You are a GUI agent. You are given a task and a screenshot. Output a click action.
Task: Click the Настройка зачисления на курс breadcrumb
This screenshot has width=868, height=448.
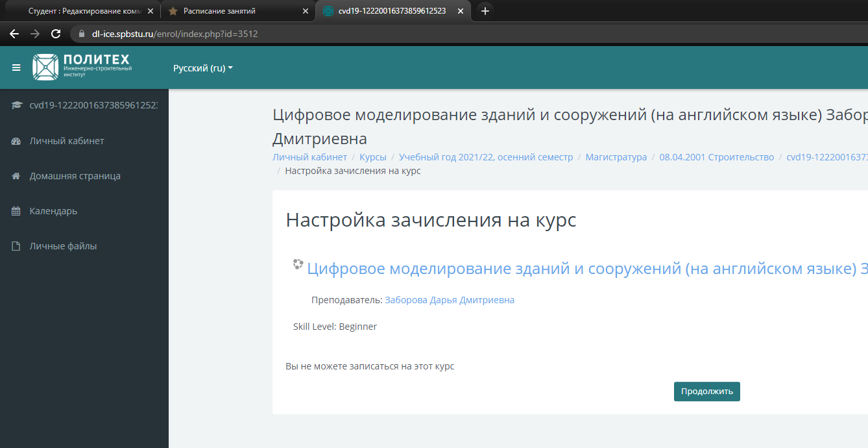point(353,171)
